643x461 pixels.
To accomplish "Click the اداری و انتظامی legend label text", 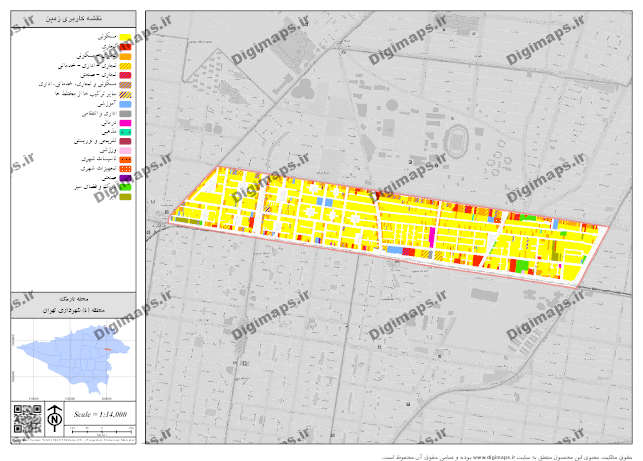I will pyautogui.click(x=100, y=114).
